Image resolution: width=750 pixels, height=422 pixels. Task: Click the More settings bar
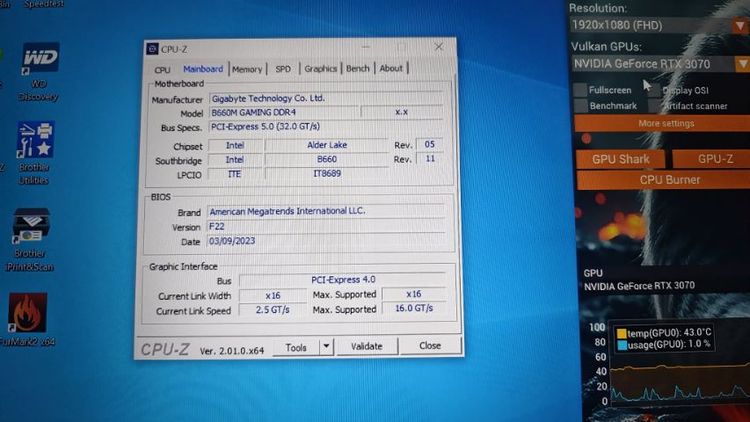(x=664, y=123)
